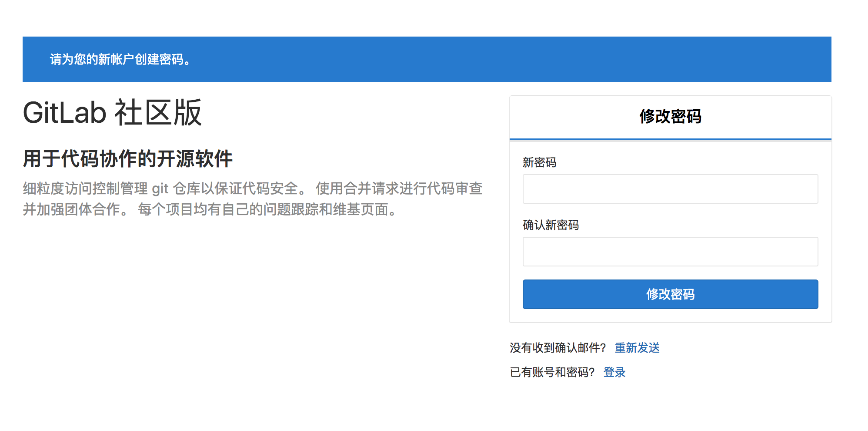The height and width of the screenshot is (431, 868).
Task: Click the 请为您的新帐户创建密码 banner text
Action: click(x=120, y=59)
